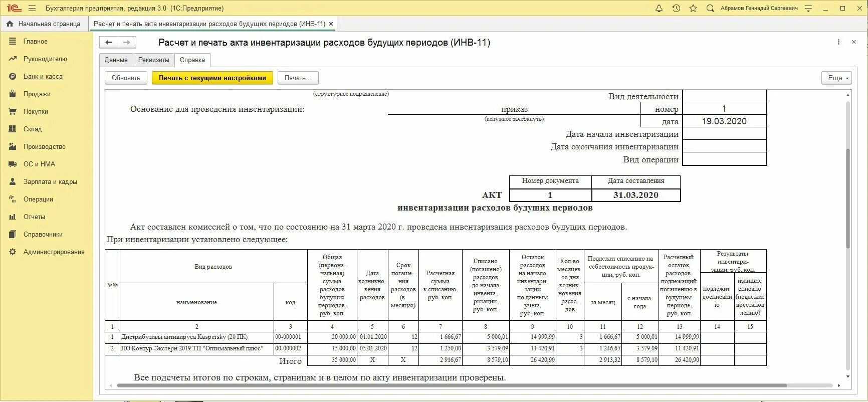Go forward with the right arrow button
Viewport: 868px width, 402px height.
(127, 42)
